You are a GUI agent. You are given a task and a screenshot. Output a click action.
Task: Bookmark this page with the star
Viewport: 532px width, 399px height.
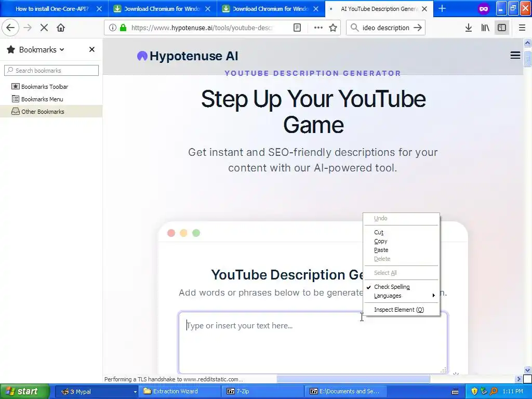333,28
